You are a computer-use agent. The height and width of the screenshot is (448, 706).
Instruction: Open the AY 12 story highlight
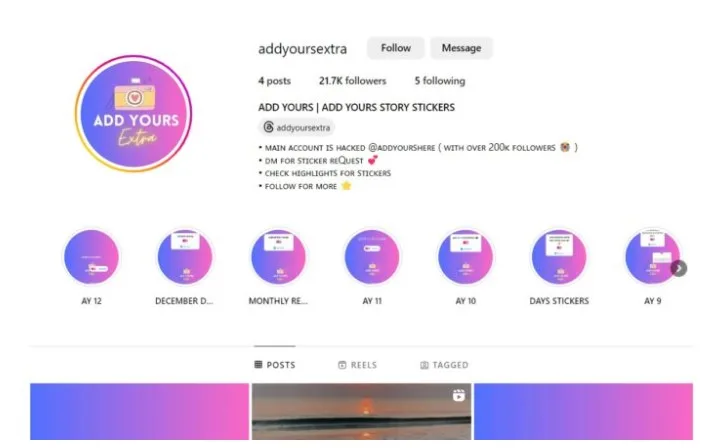tap(91, 257)
